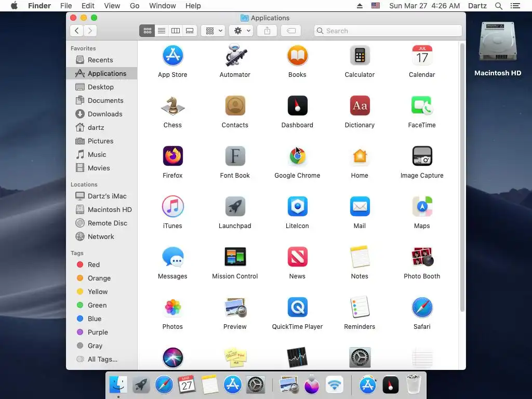Open the group-by arrangement dropdown
The image size is (532, 399).
pos(214,31)
